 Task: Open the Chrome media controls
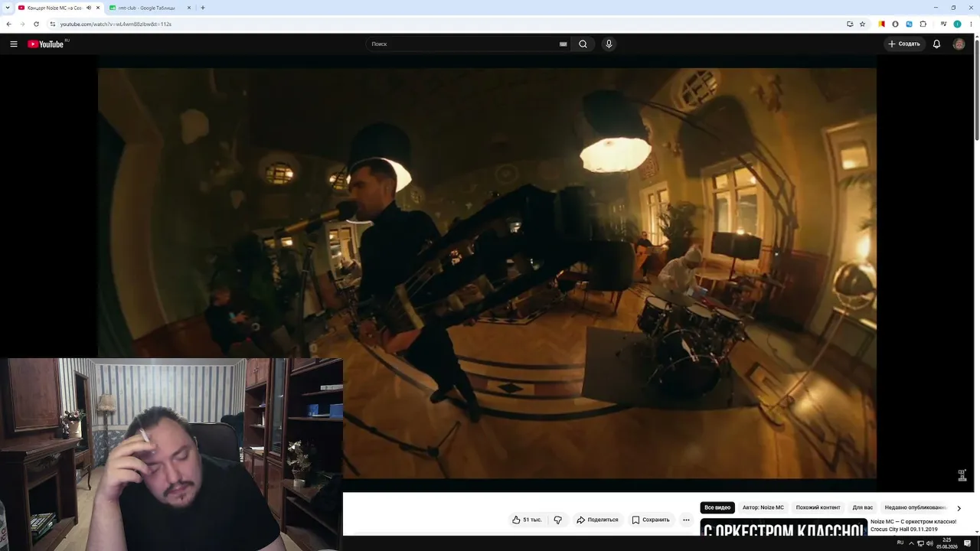pyautogui.click(x=943, y=24)
